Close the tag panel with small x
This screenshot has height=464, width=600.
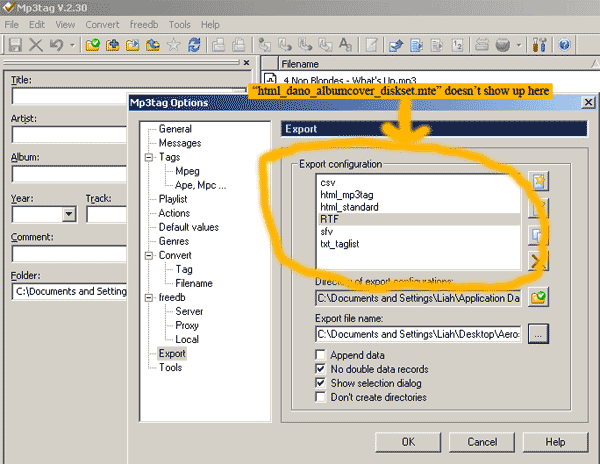[x=246, y=62]
